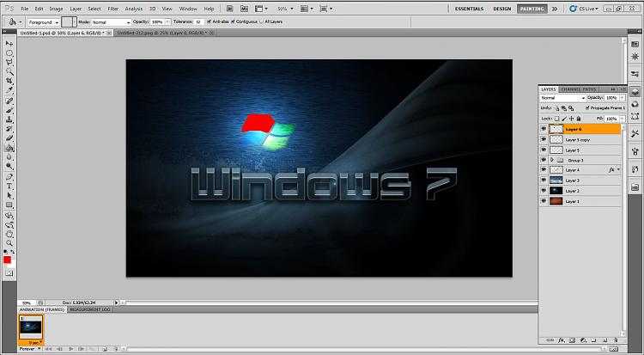The height and width of the screenshot is (355, 644).
Task: Switch to the Essentials workspace
Action: point(469,9)
